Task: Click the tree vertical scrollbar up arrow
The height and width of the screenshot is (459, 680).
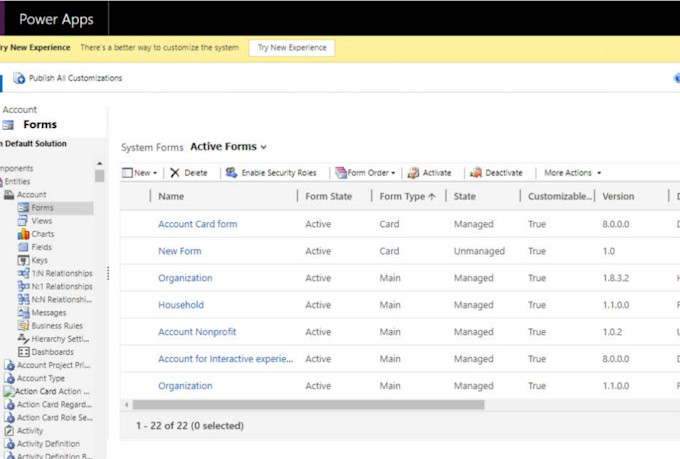Action: (x=99, y=164)
